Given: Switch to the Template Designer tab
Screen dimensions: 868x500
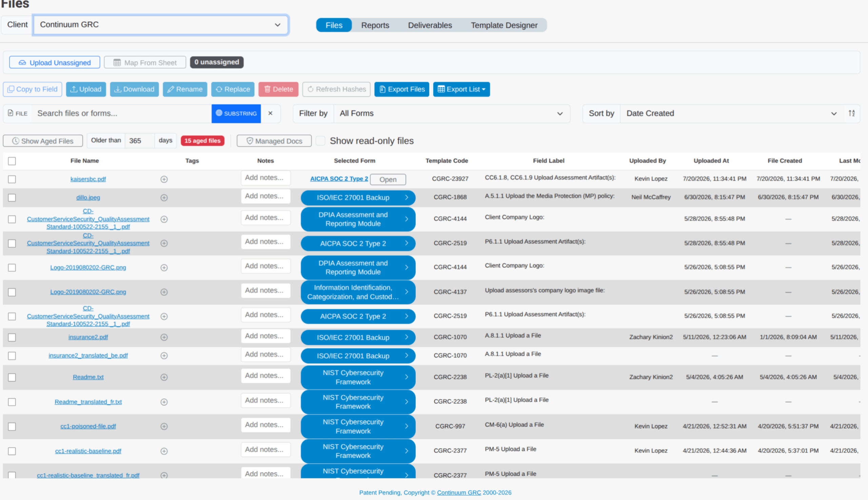Looking at the screenshot, I should (x=504, y=25).
